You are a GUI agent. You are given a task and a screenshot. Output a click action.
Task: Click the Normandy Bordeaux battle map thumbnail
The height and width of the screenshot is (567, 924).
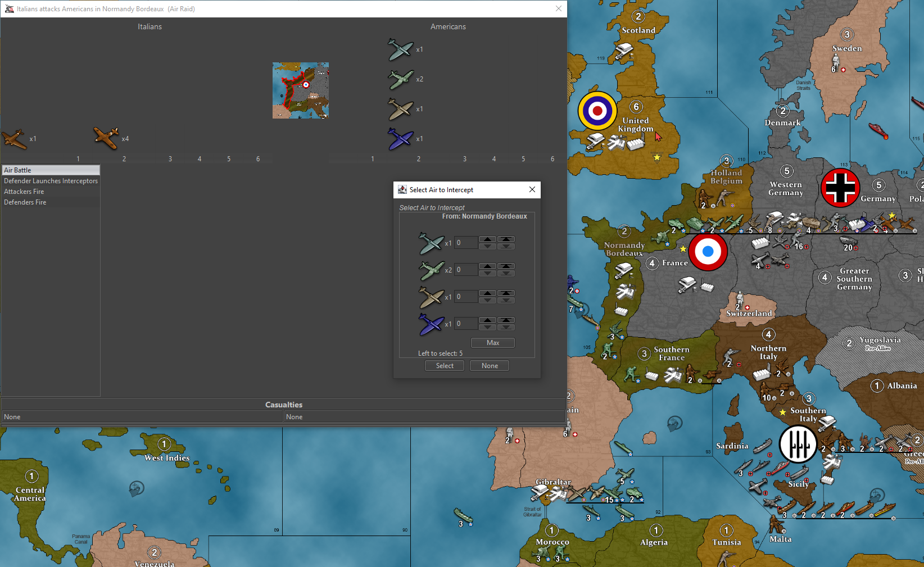tap(301, 90)
